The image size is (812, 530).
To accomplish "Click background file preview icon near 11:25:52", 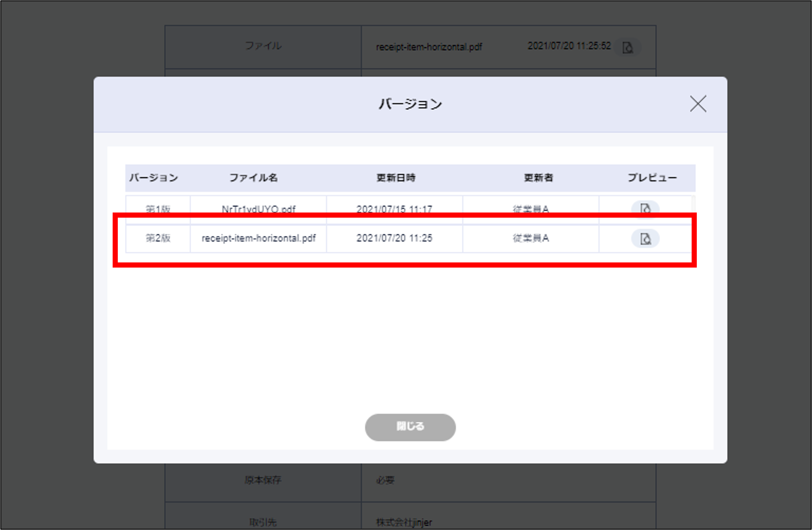I will tap(627, 47).
